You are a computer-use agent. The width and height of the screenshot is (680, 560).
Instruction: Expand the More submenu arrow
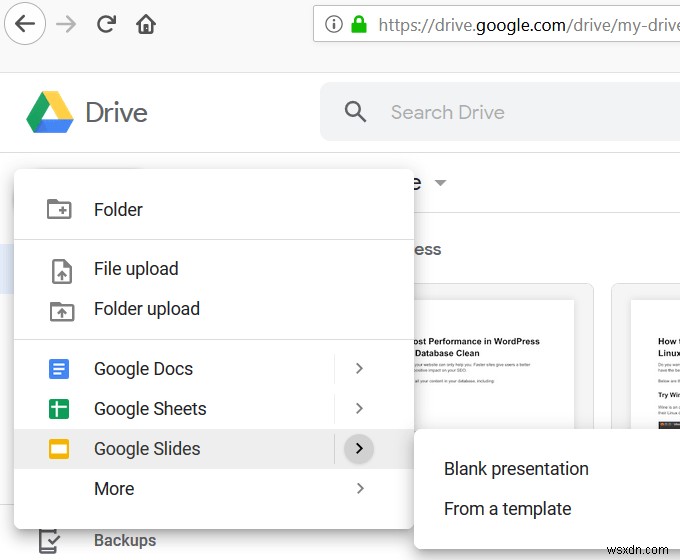(359, 489)
